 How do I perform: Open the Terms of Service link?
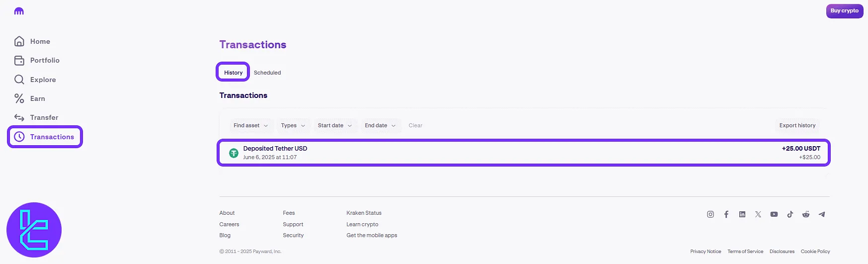point(745,252)
